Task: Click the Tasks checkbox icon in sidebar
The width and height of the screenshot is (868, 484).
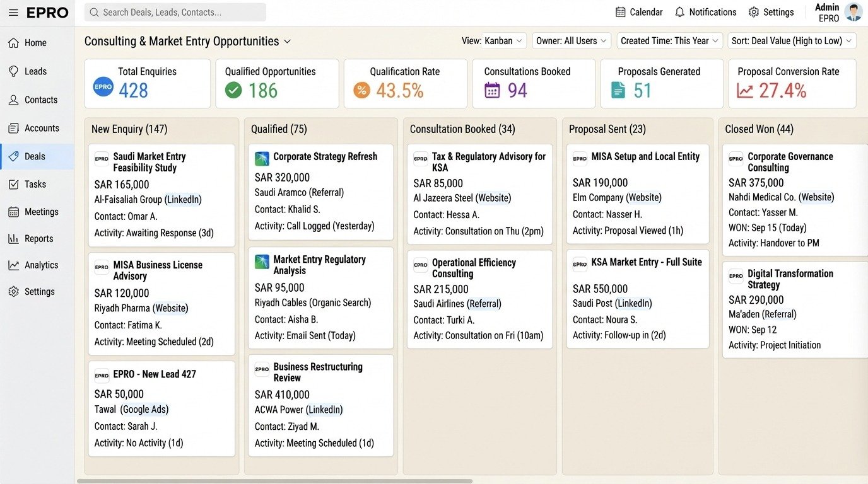Action: pyautogui.click(x=13, y=184)
